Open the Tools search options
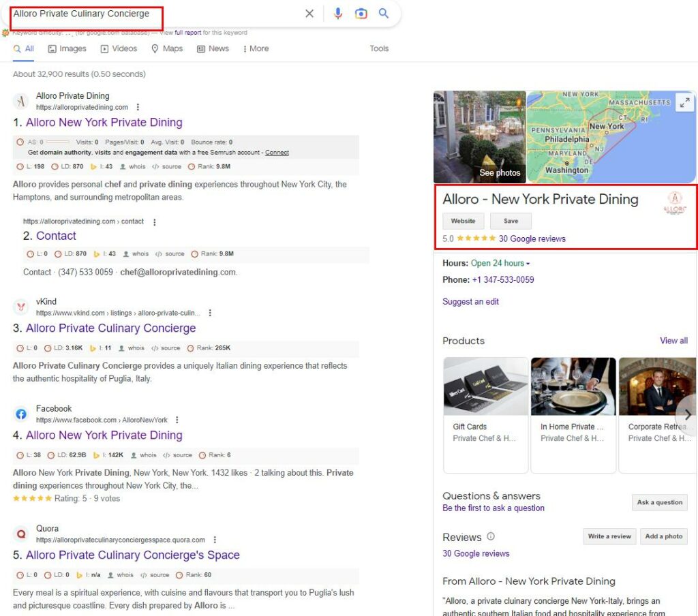The height and width of the screenshot is (616, 698). pyautogui.click(x=379, y=48)
